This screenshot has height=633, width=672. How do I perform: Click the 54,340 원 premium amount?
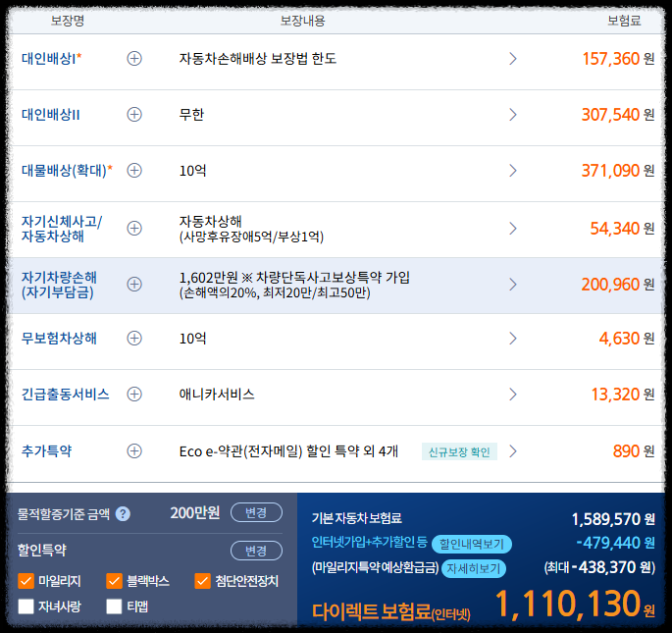[622, 228]
